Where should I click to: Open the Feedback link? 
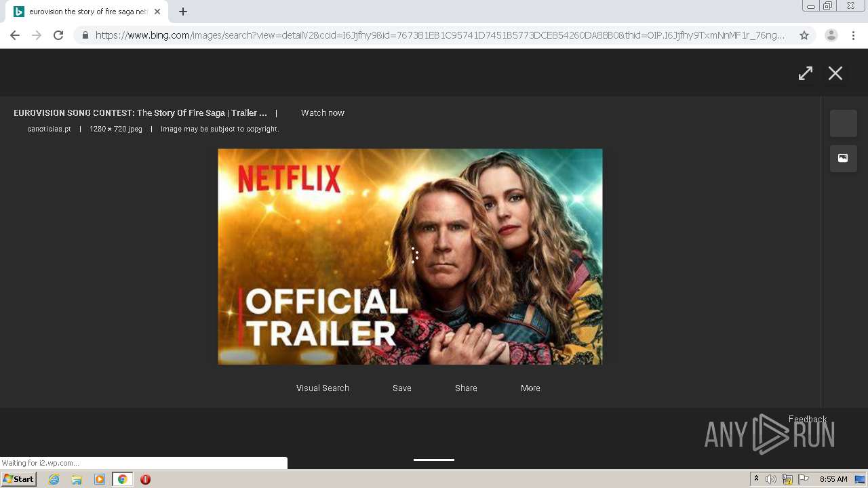(807, 419)
